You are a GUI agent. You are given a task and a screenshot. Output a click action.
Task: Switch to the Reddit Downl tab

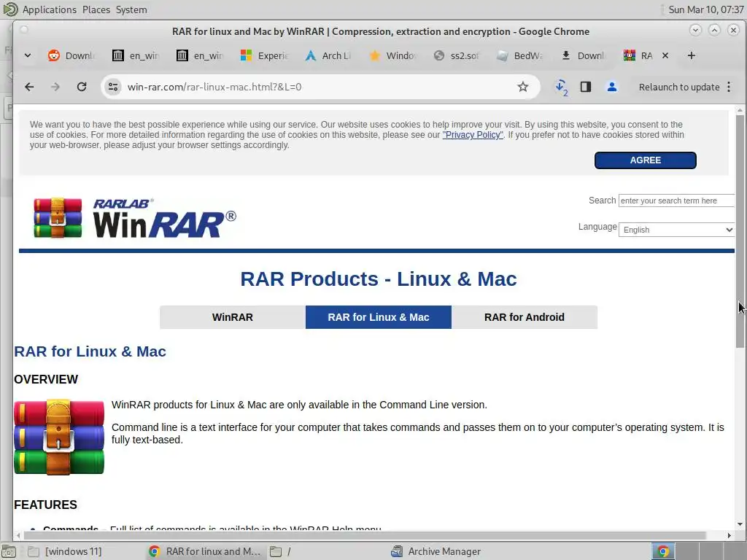(72, 55)
